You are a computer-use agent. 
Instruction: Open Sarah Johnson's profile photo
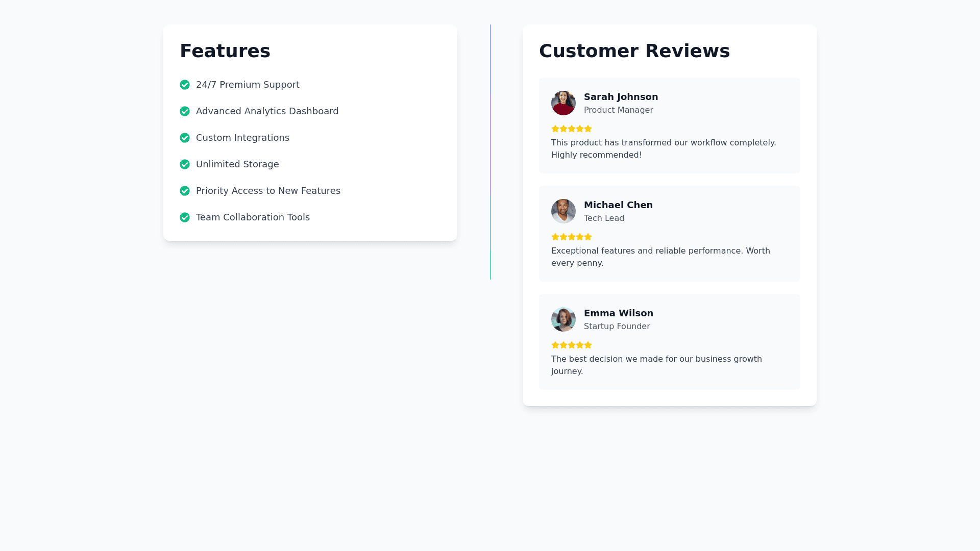(x=563, y=103)
